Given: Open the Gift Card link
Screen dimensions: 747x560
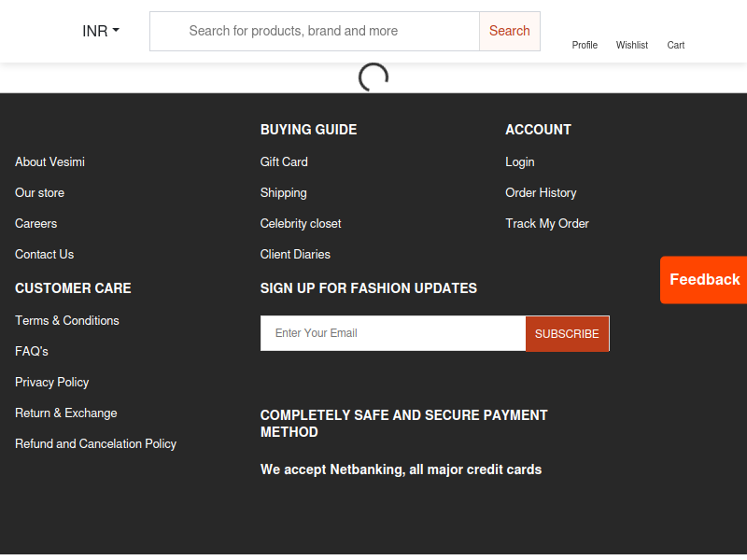Looking at the screenshot, I should tap(284, 161).
